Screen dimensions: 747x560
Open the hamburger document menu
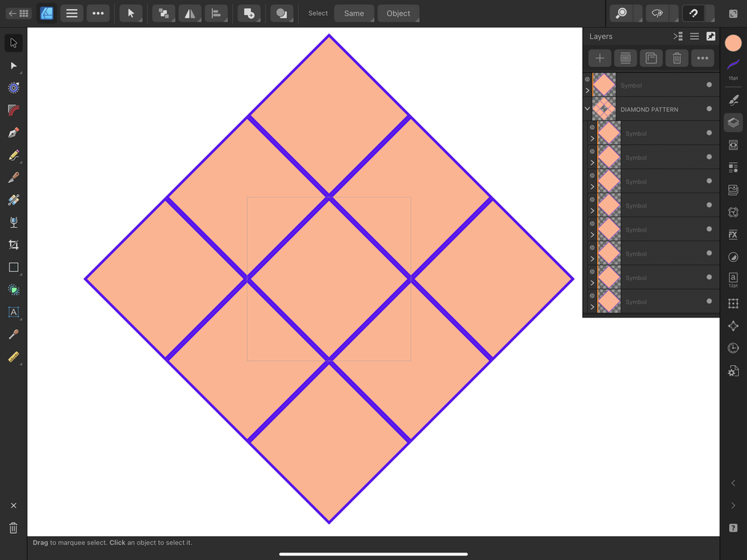click(x=72, y=13)
